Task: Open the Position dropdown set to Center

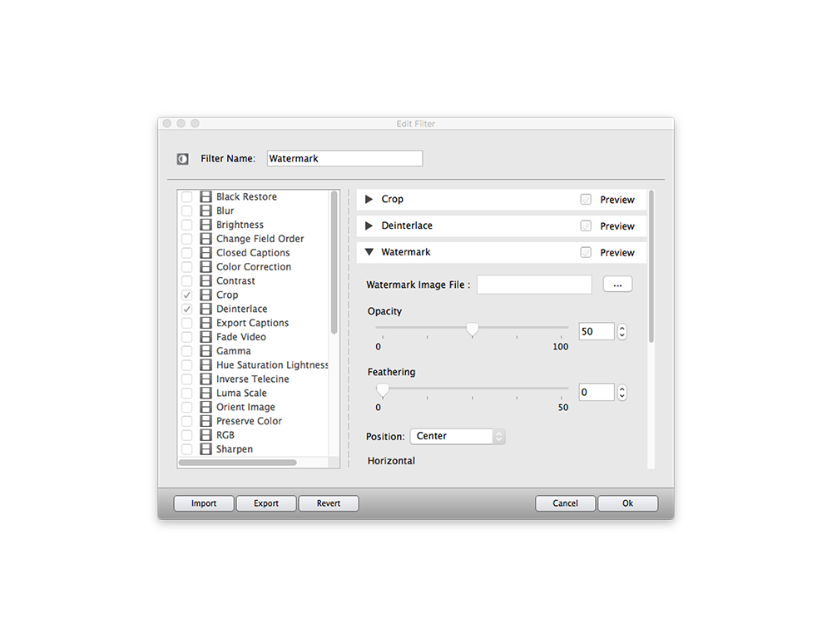Action: click(x=457, y=436)
